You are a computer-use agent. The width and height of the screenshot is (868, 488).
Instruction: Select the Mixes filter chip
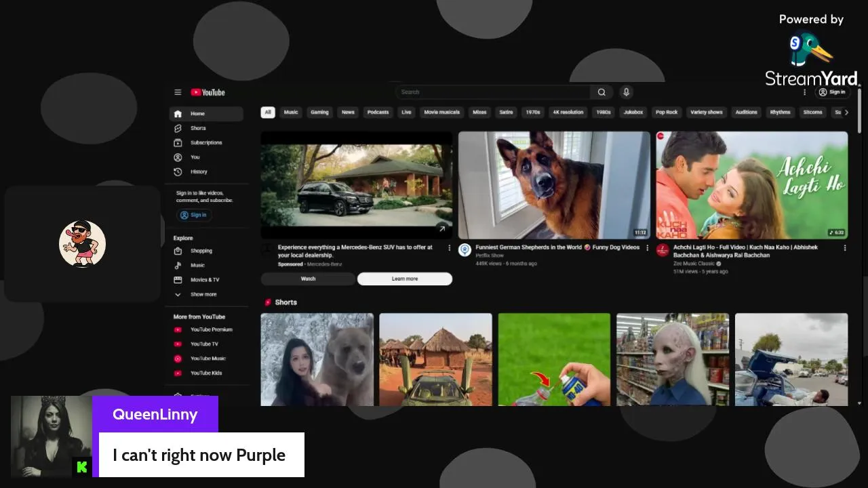tap(479, 113)
